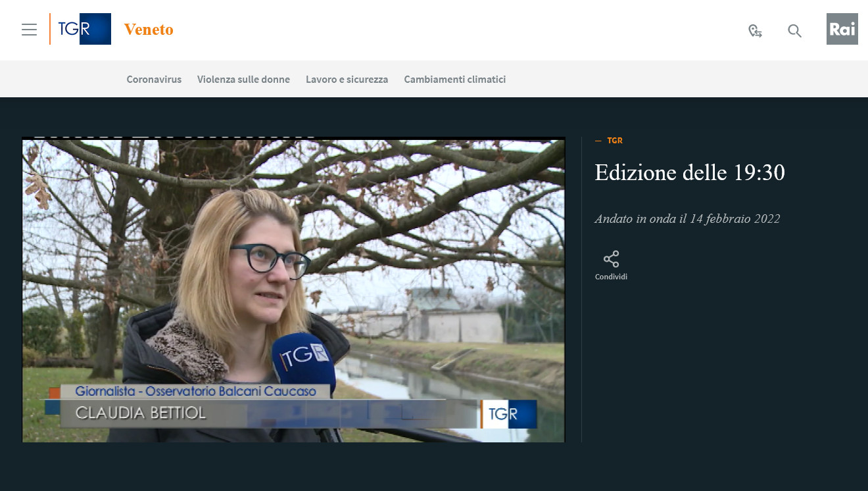
Task: Click the TGR watermark logo in the video
Action: pyautogui.click(x=508, y=414)
